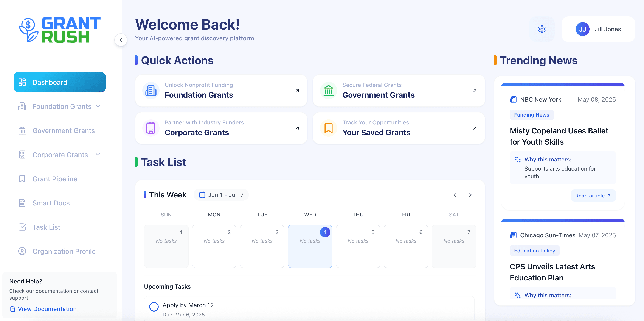644x321 pixels.
Task: Click the Jill Jones avatar circle
Action: pos(582,29)
